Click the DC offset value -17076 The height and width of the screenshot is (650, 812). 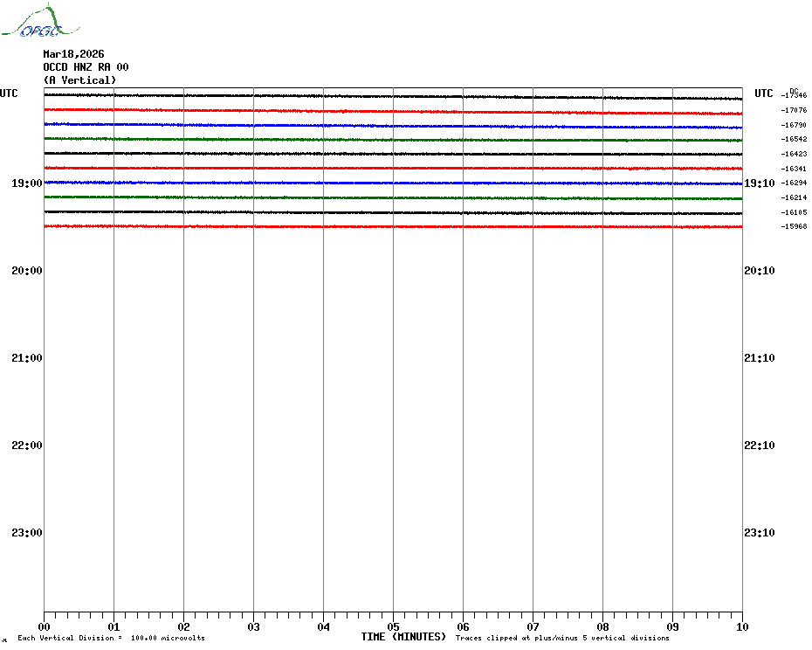794,110
